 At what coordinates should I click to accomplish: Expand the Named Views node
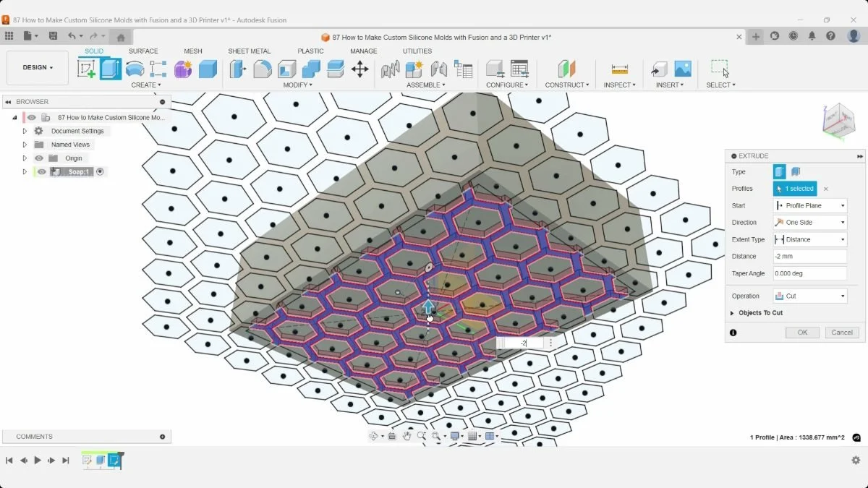25,145
